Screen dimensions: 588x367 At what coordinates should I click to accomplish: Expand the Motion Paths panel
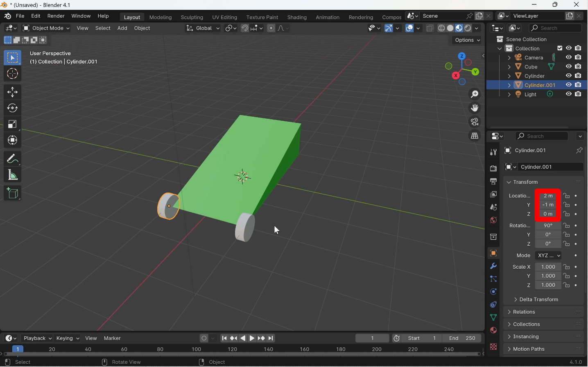[544, 349]
